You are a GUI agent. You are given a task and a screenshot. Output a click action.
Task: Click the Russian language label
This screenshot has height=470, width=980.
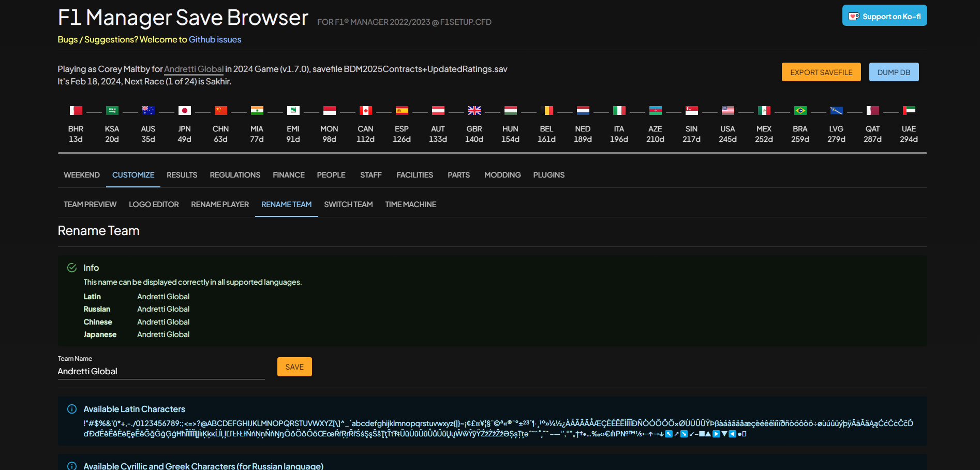[x=97, y=309]
